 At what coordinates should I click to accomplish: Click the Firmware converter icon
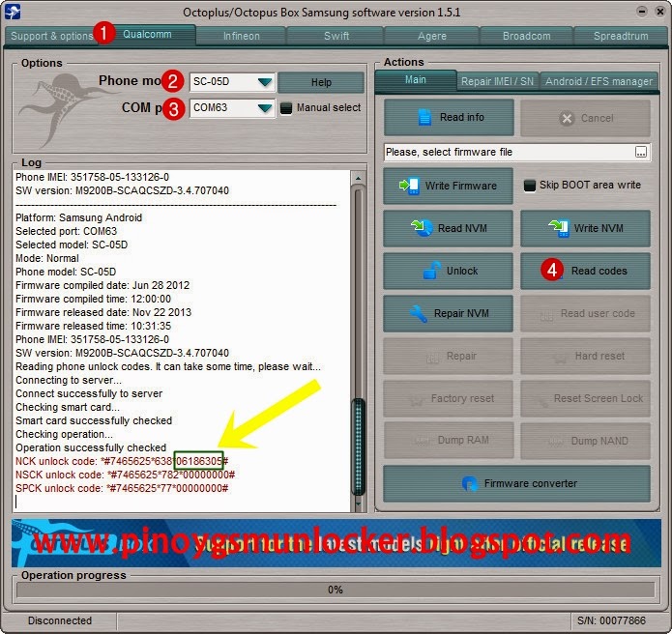(470, 483)
